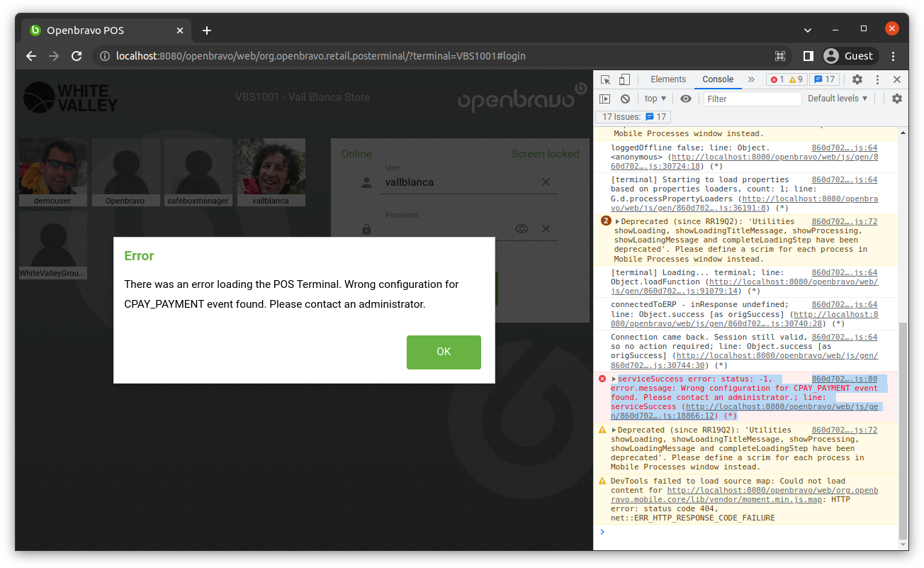
Task: Open the localhost link in the terminal Loading message
Action: (x=745, y=286)
